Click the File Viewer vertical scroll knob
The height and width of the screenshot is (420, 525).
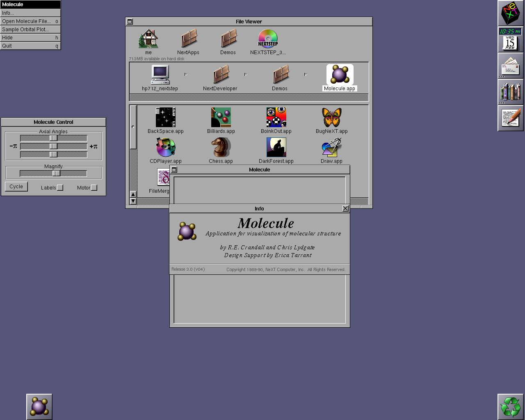133,127
